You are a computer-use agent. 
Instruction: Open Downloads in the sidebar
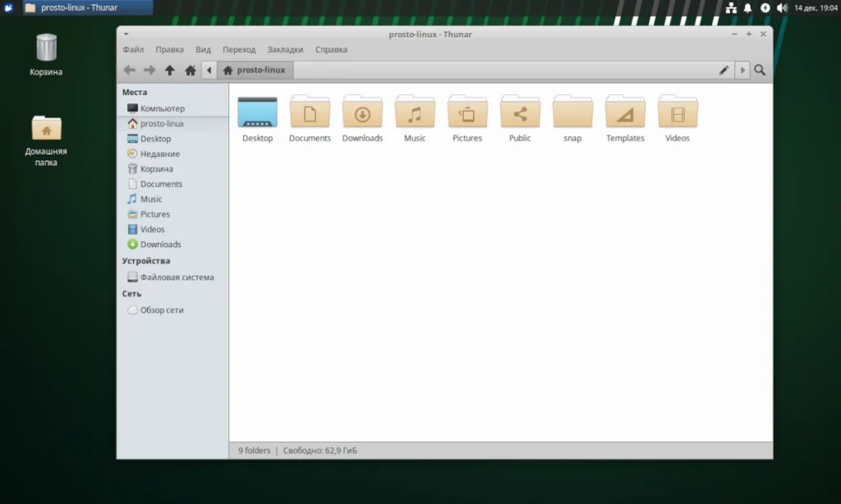172,244
